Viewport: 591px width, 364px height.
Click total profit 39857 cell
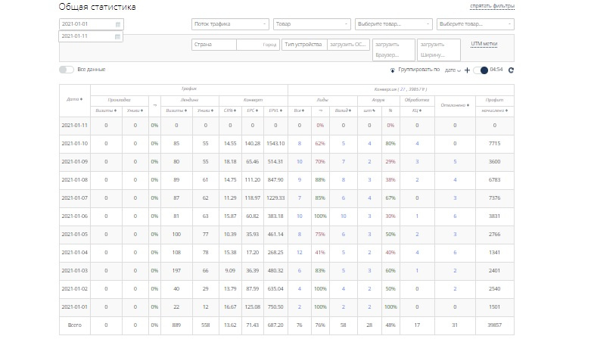click(x=494, y=325)
